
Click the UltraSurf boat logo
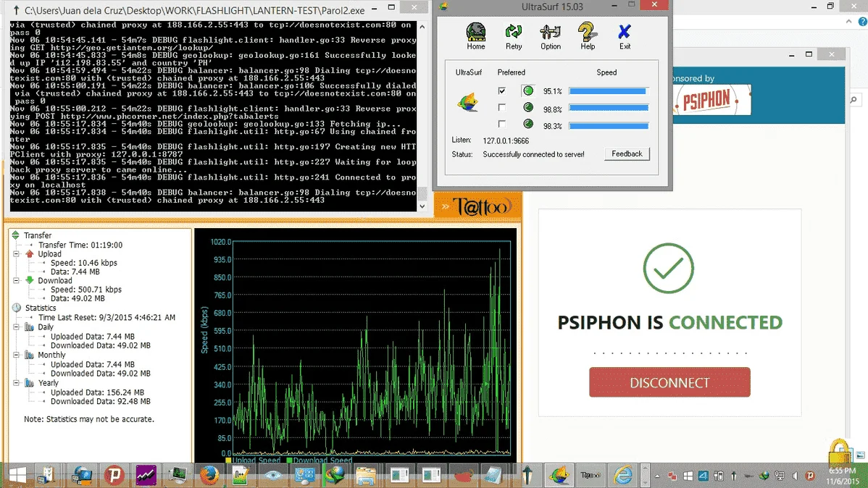[x=468, y=103]
